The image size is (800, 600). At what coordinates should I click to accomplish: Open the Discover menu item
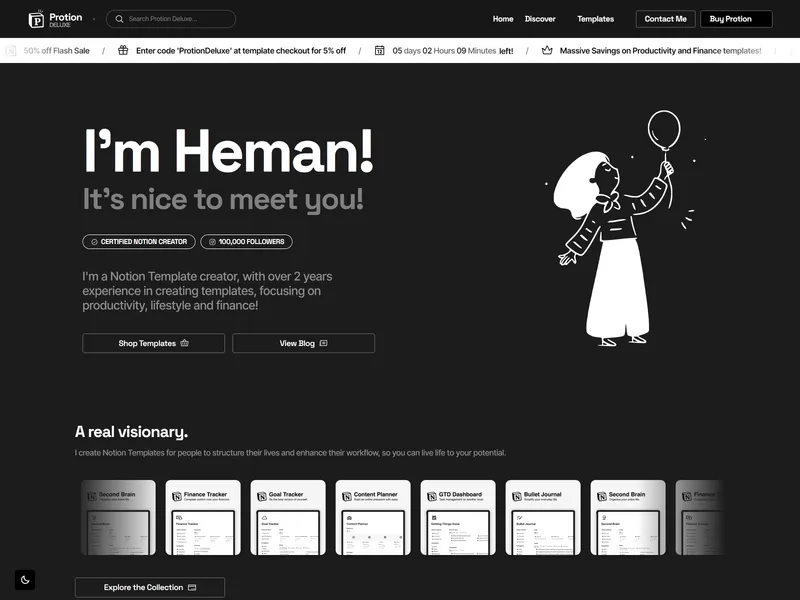pyautogui.click(x=540, y=19)
